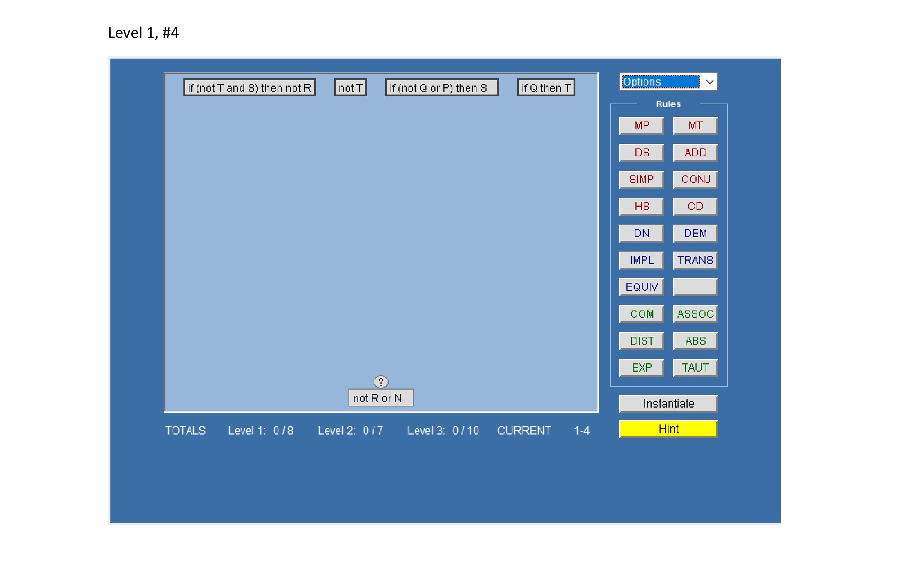Click the Instantiate button
Screen dimensions: 917x588
(668, 404)
